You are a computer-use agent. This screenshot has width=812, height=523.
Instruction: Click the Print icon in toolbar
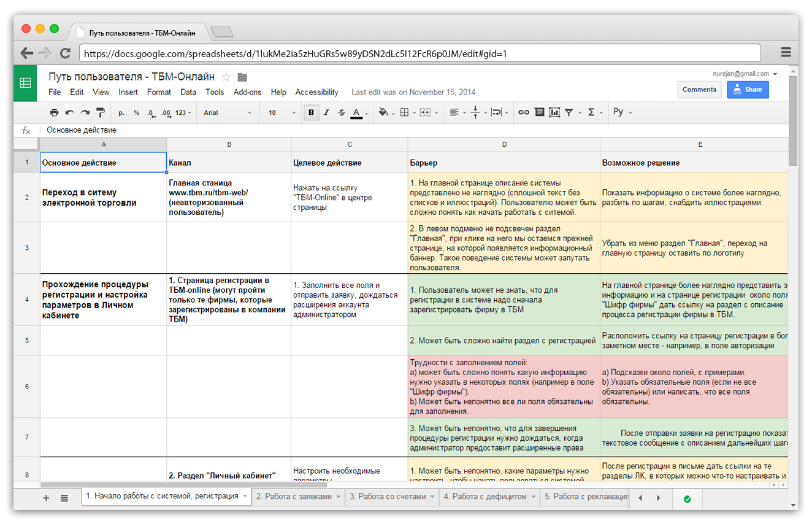pos(55,112)
